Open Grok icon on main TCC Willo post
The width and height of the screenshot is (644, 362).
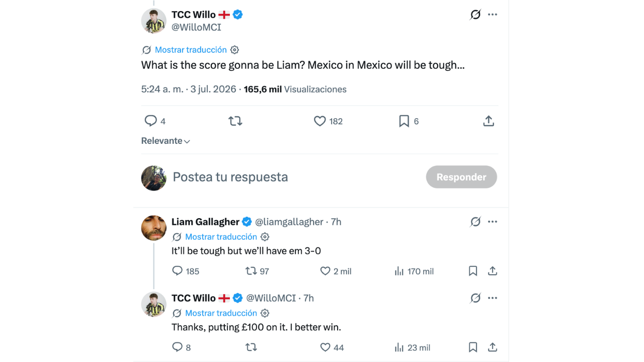click(x=475, y=15)
